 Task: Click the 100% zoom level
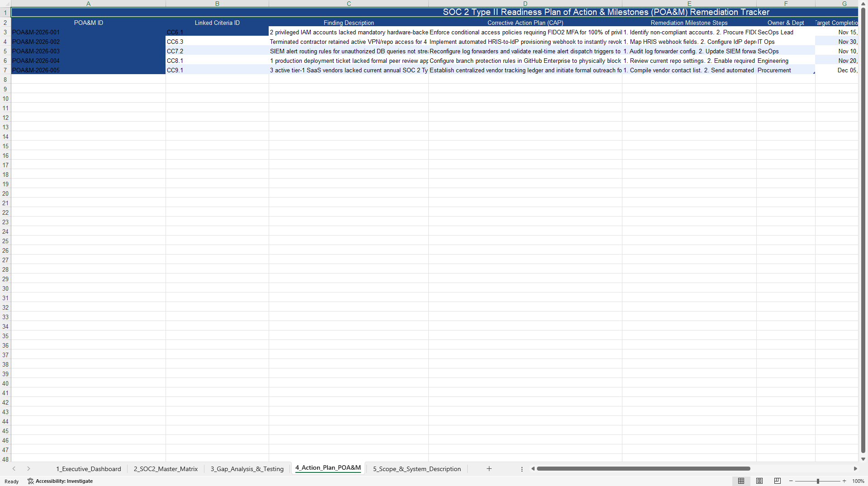coord(858,481)
